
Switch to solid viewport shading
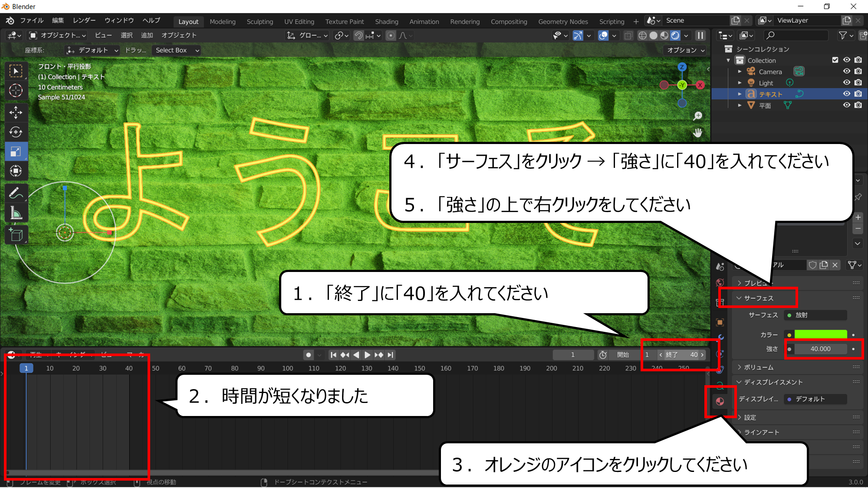pos(654,36)
